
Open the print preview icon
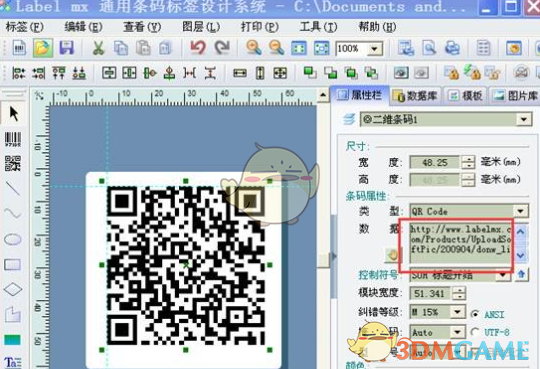tap(429, 48)
